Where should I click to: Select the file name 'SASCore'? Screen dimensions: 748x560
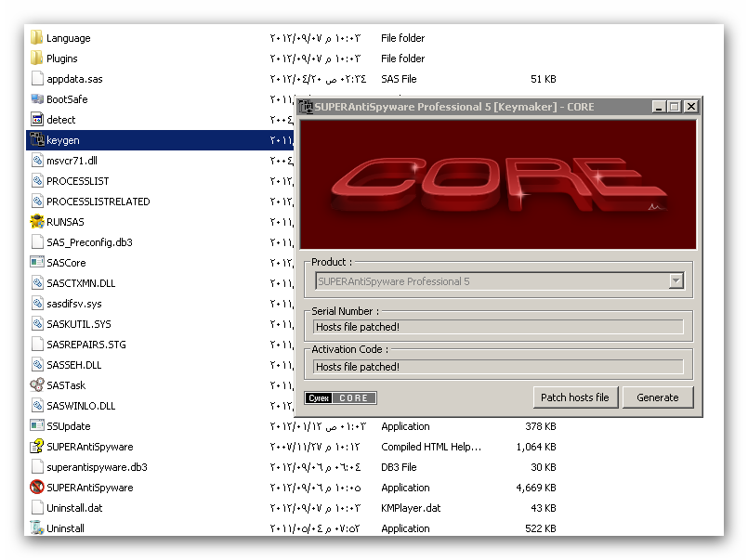(66, 263)
